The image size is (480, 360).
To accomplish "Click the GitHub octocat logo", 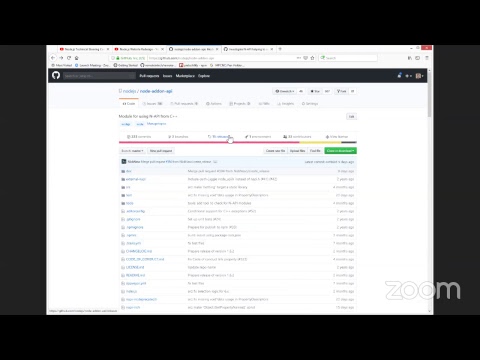I will (56, 75).
